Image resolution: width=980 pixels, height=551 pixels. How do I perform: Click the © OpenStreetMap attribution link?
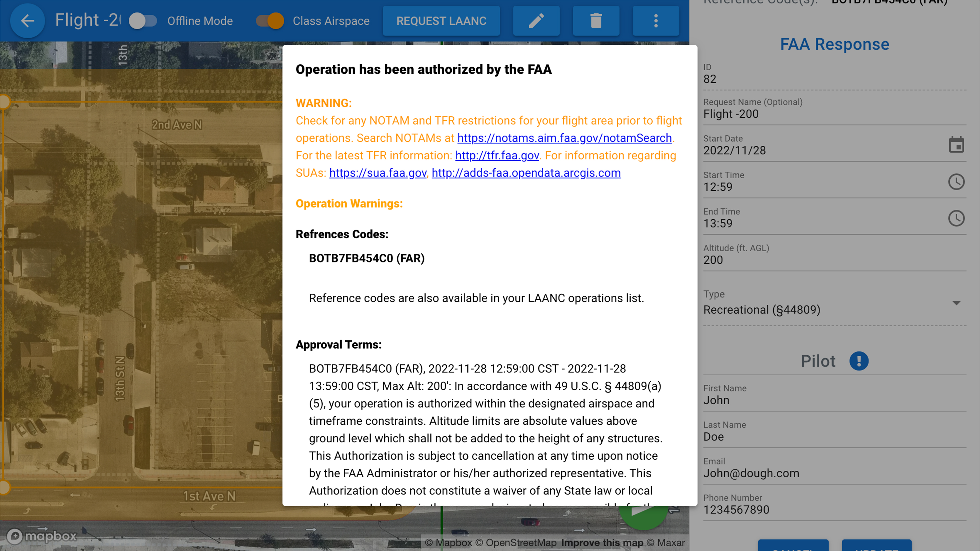(516, 543)
